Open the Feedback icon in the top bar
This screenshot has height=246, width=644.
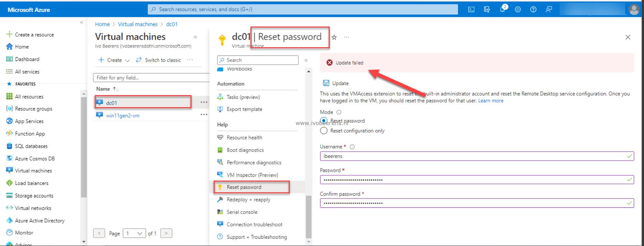tap(549, 10)
